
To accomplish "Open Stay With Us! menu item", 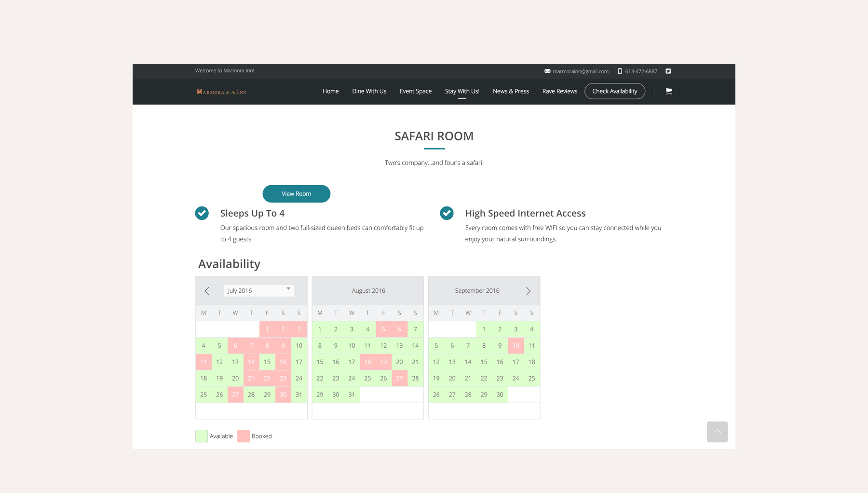I will (462, 91).
